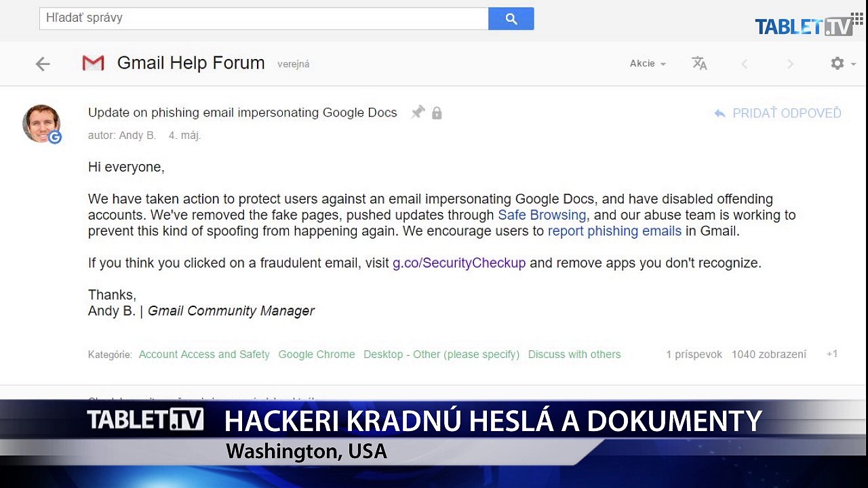
Task: Go to the next topic with the right chevron
Action: click(790, 64)
